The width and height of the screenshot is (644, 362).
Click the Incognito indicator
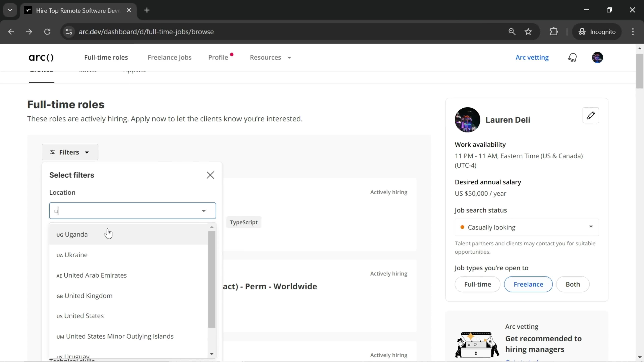tap(597, 32)
